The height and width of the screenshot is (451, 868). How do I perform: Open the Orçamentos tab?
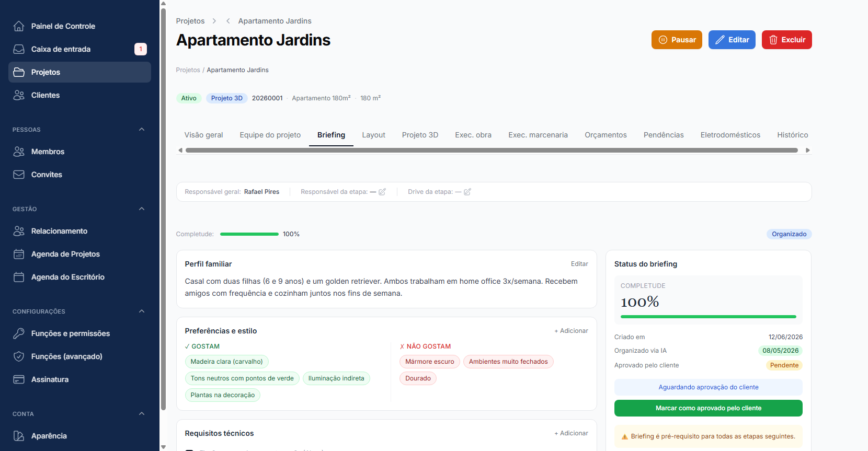(x=606, y=135)
